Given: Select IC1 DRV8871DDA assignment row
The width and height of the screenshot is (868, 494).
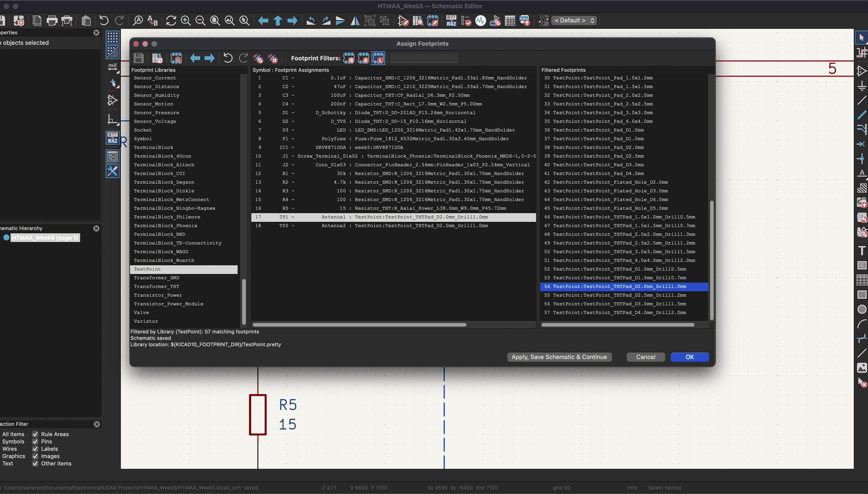Looking at the screenshot, I should click(393, 147).
